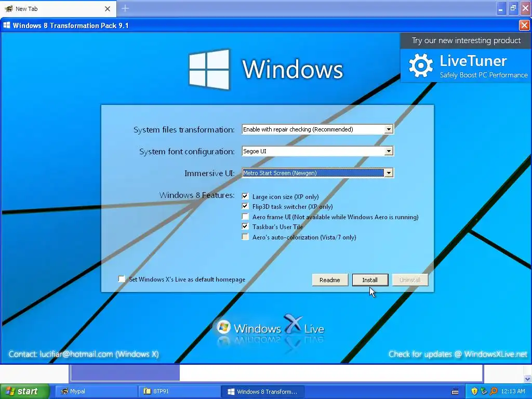Click the Check for updates WindowsXLive.net link
The height and width of the screenshot is (399, 532).
tap(458, 354)
